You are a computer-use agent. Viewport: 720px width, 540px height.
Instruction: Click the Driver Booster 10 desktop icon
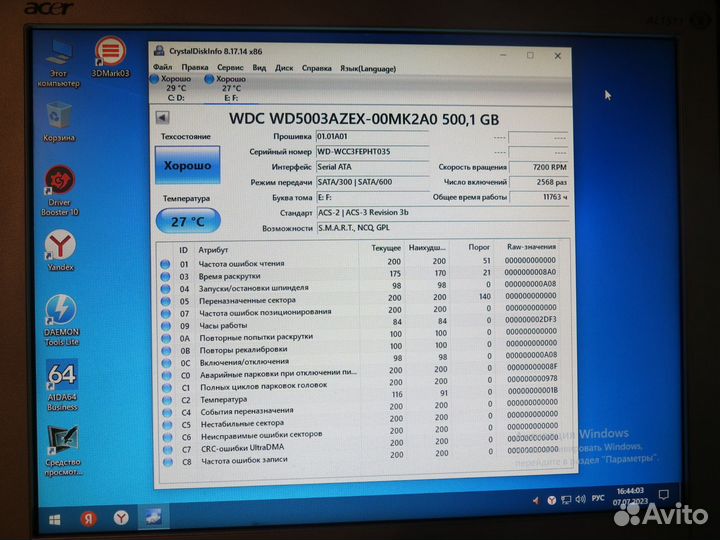(x=59, y=191)
